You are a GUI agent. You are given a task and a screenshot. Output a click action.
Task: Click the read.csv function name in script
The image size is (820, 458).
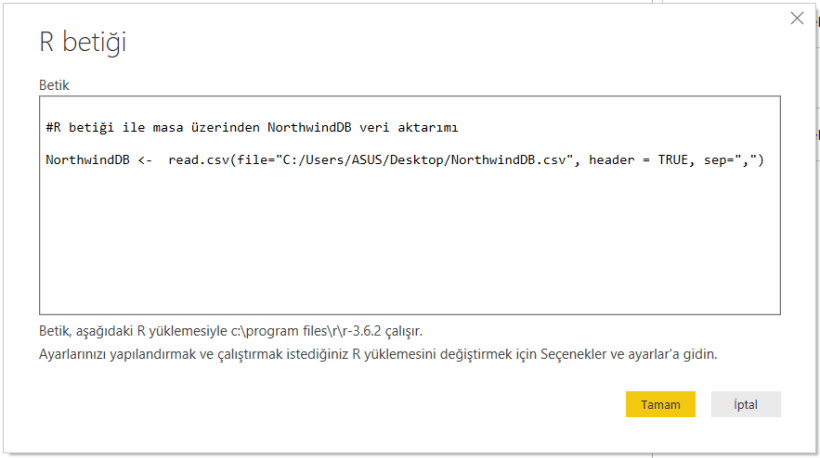pyautogui.click(x=196, y=160)
